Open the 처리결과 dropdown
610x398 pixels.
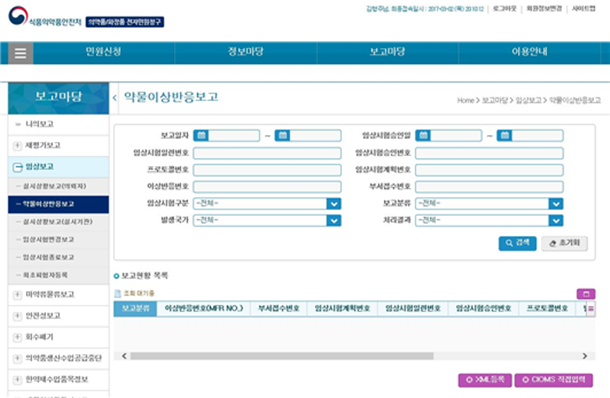pyautogui.click(x=489, y=221)
